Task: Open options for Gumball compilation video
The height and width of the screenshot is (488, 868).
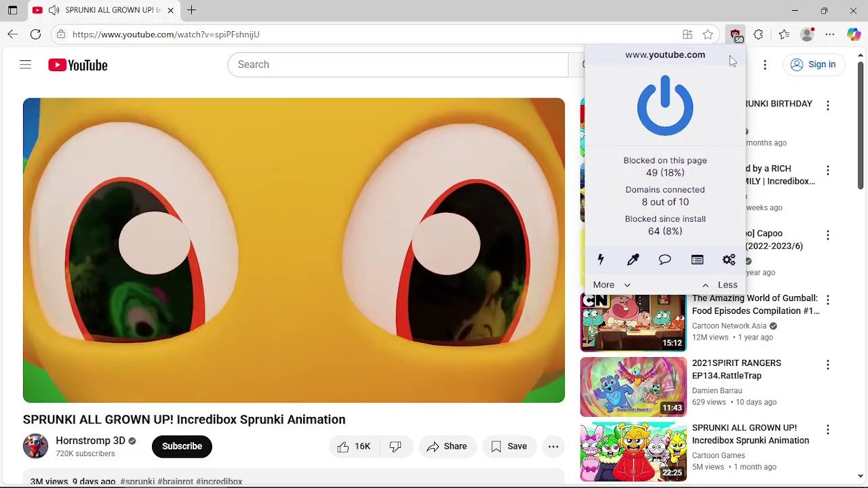Action: point(827,300)
